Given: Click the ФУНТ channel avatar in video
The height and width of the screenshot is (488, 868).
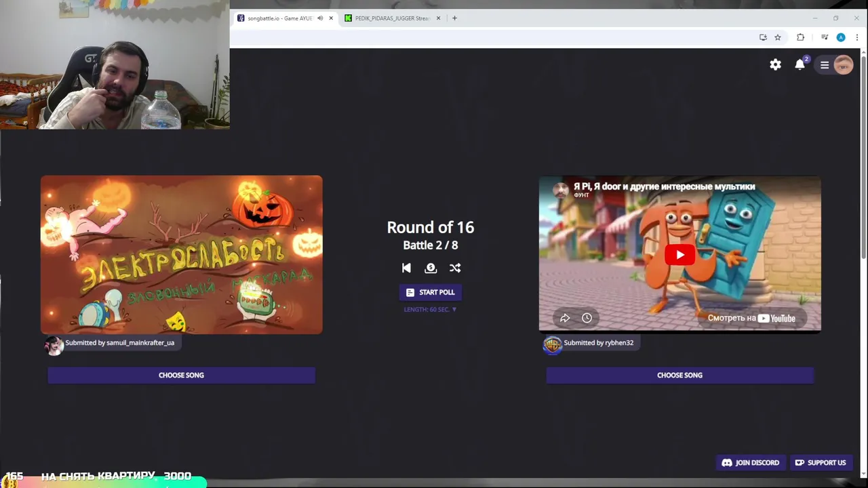Looking at the screenshot, I should 560,190.
